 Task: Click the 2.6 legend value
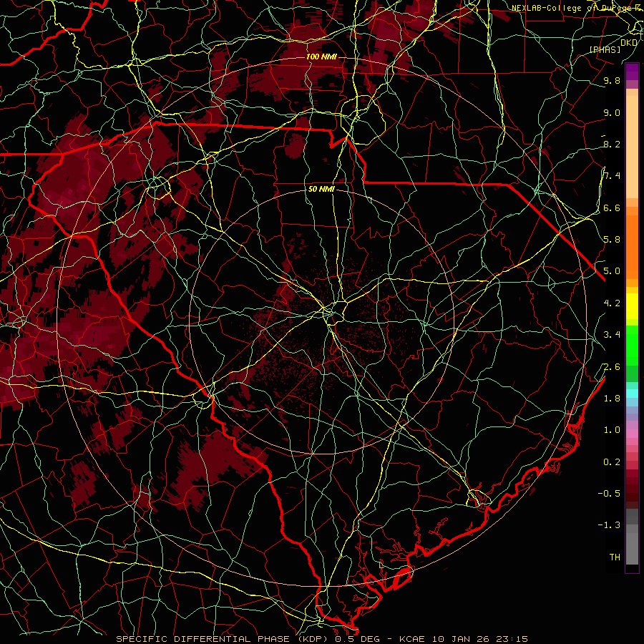(x=612, y=367)
